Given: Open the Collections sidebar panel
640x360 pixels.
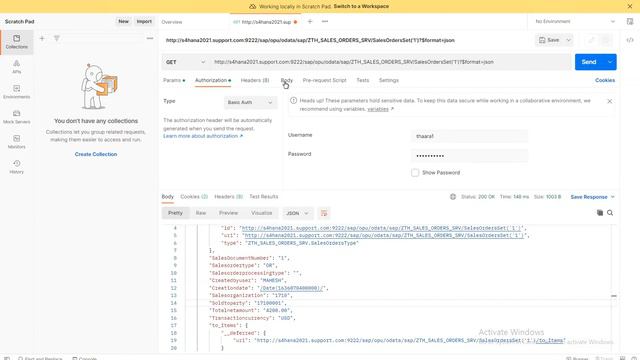Looking at the screenshot, I should click(x=16, y=42).
